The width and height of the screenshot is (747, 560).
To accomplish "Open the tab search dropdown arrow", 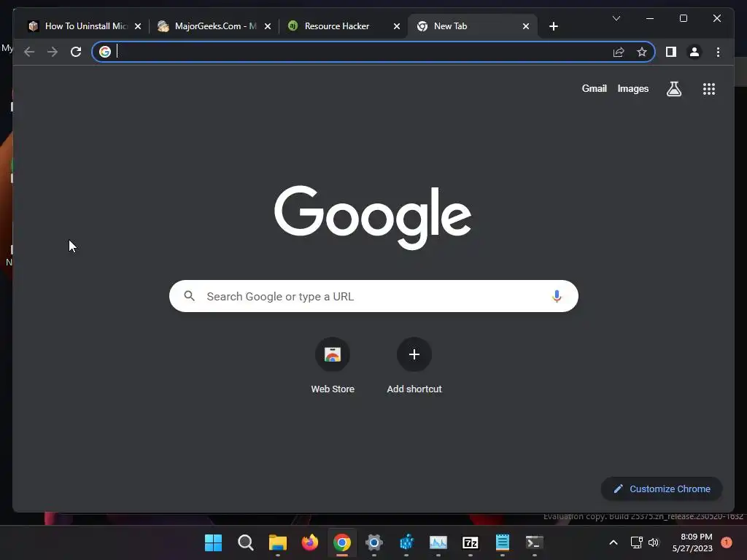I will [616, 18].
